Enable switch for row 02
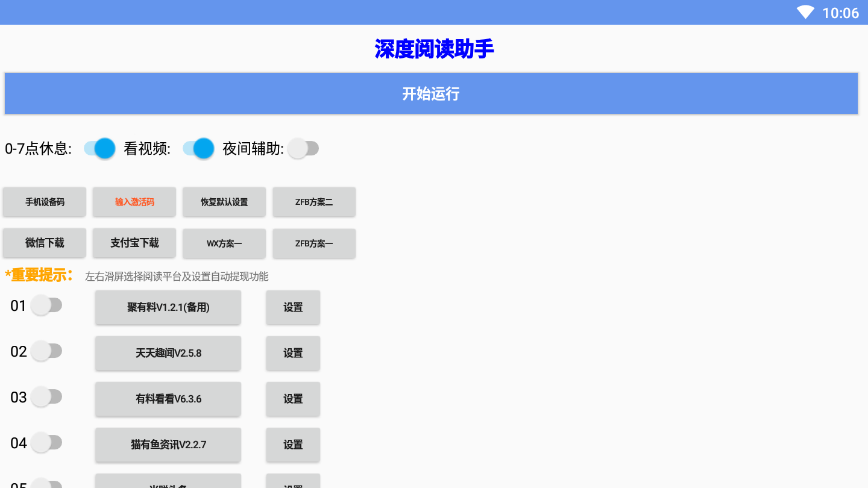Image resolution: width=868 pixels, height=488 pixels. 46,351
